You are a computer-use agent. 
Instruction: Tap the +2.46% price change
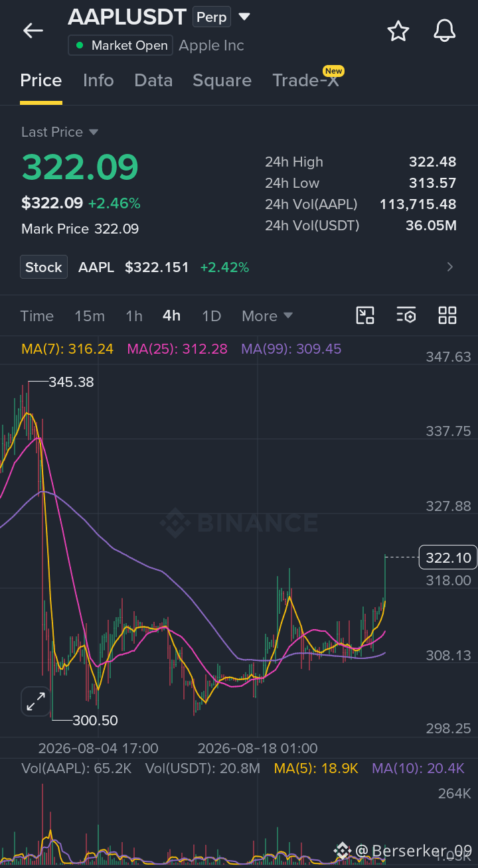click(114, 203)
